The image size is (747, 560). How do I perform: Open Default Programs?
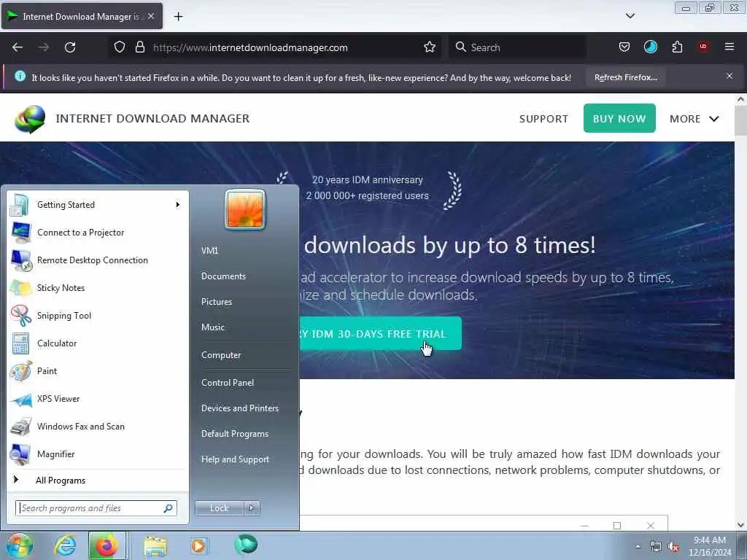234,434
